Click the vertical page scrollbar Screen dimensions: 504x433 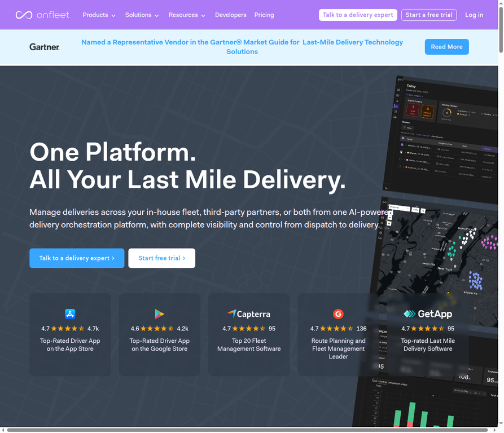click(501, 30)
